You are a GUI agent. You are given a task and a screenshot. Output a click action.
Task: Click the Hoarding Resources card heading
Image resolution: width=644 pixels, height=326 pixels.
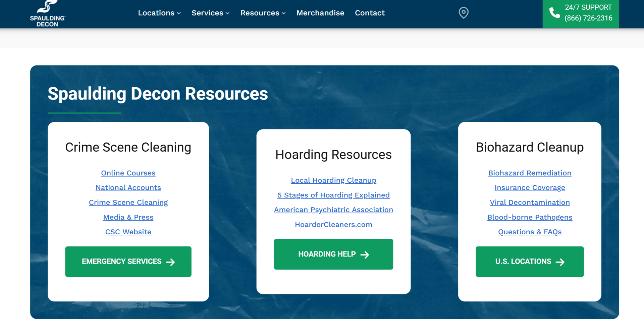[333, 155]
